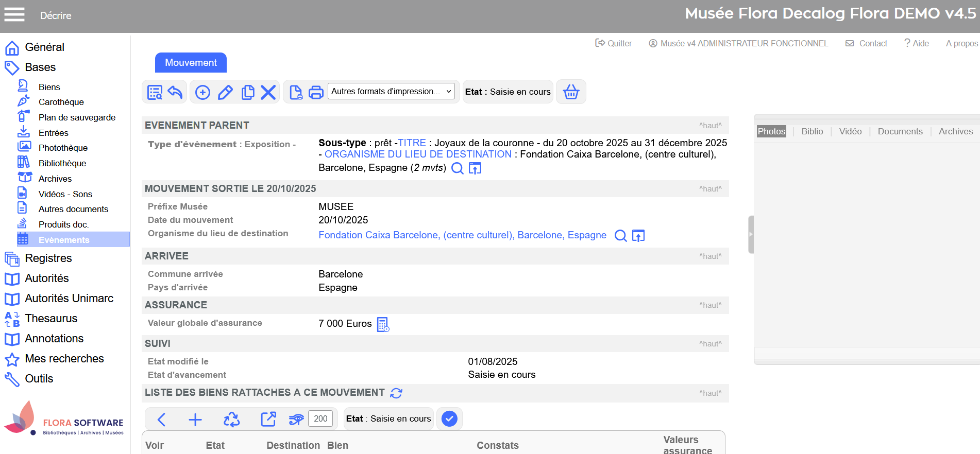Open the Autres formats d'impression dropdown
Screen dimensions: 980x454
[x=391, y=92]
